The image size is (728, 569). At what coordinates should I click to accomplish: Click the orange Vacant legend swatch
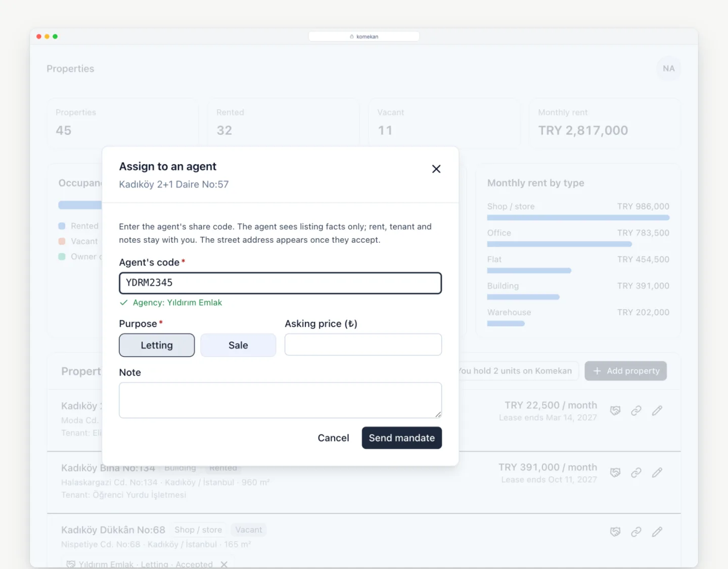coord(62,241)
